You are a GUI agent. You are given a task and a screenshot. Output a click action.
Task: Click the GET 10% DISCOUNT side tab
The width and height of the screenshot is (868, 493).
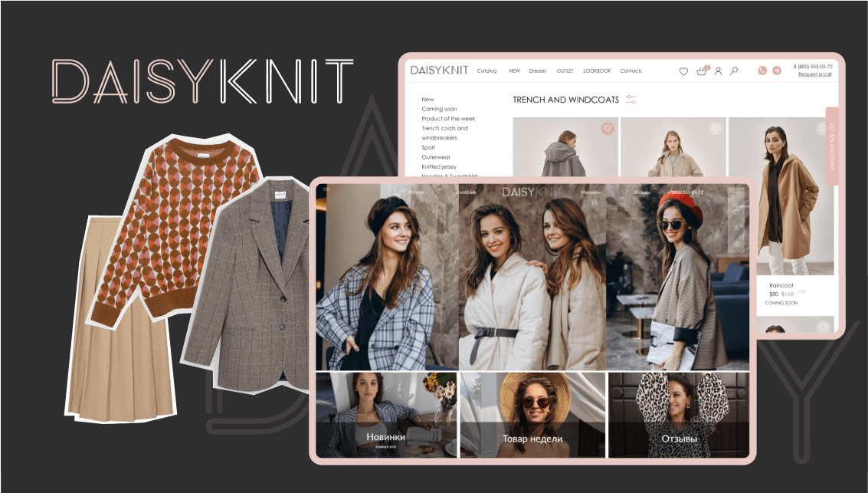point(831,146)
